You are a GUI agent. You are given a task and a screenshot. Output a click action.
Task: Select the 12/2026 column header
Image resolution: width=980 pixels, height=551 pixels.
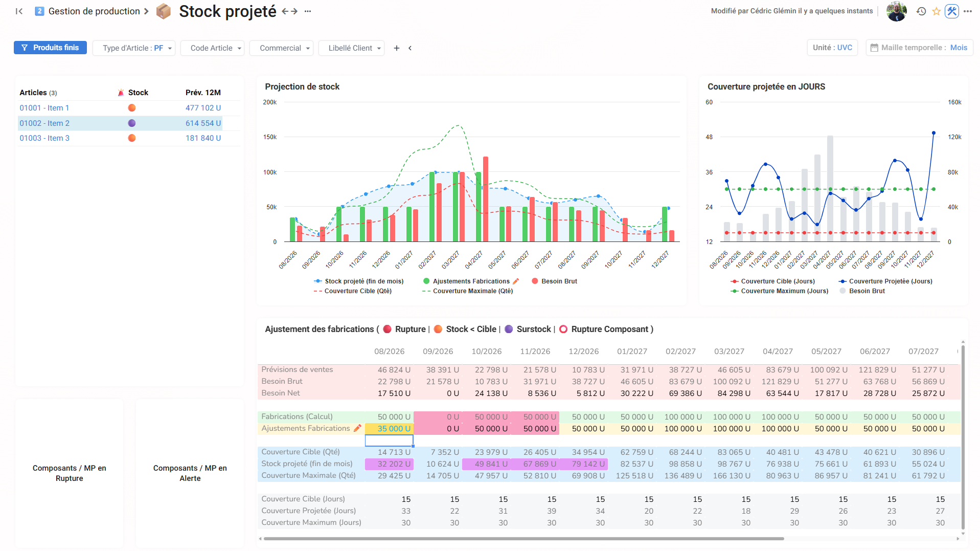click(x=584, y=351)
